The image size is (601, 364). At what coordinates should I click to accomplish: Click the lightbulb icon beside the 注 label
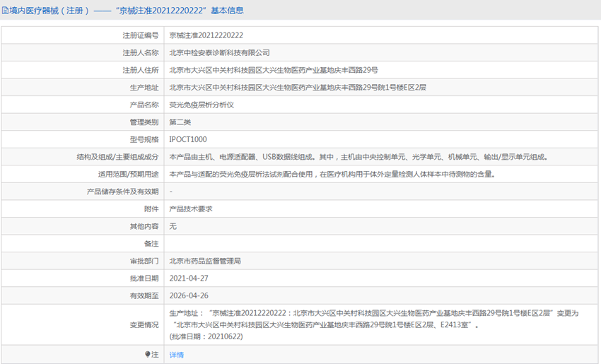pos(147,354)
